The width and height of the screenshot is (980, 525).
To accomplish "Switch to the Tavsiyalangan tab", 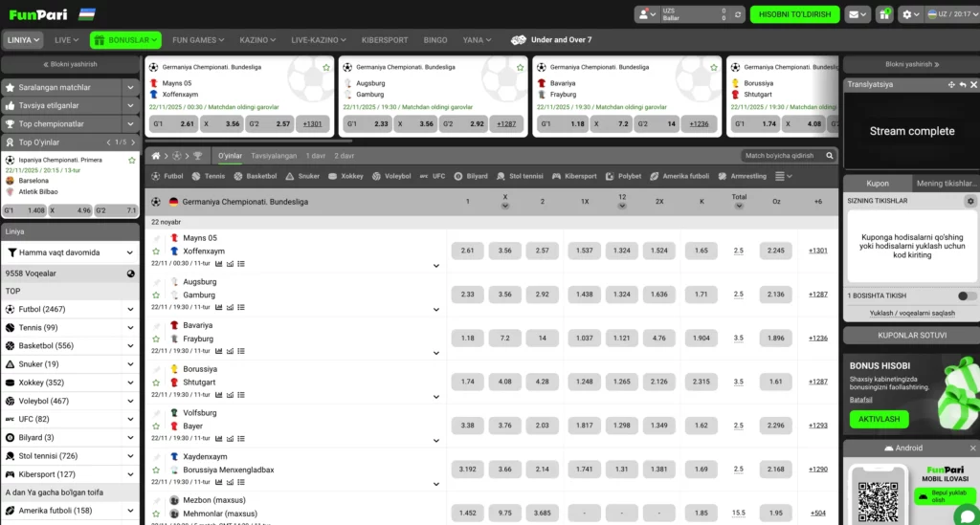I will click(273, 155).
